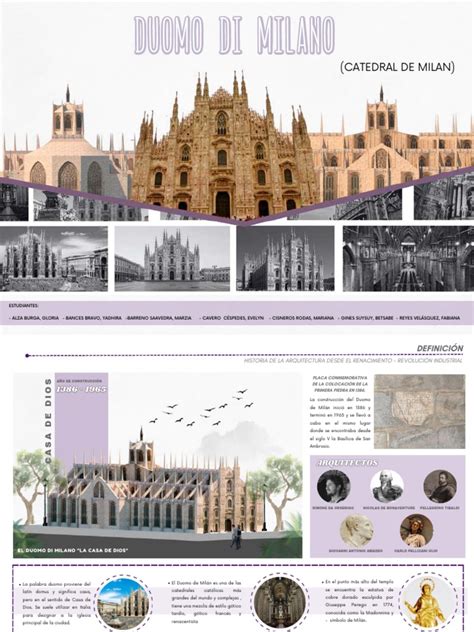Viewport: 474px width, 632px height.
Task: Select the Simone da Orsenigo portrait
Action: (x=333, y=486)
